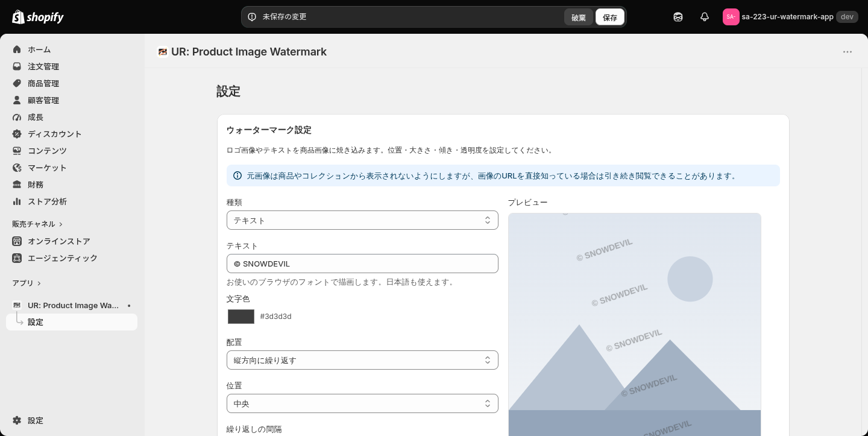Click the watermark preview image
The width and height of the screenshot is (868, 436).
634,324
